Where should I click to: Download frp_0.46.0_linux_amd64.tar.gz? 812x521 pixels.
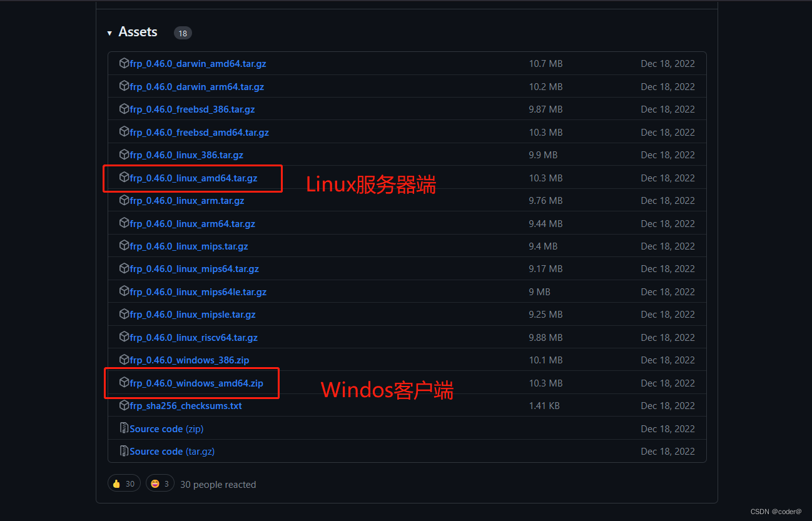click(x=196, y=178)
